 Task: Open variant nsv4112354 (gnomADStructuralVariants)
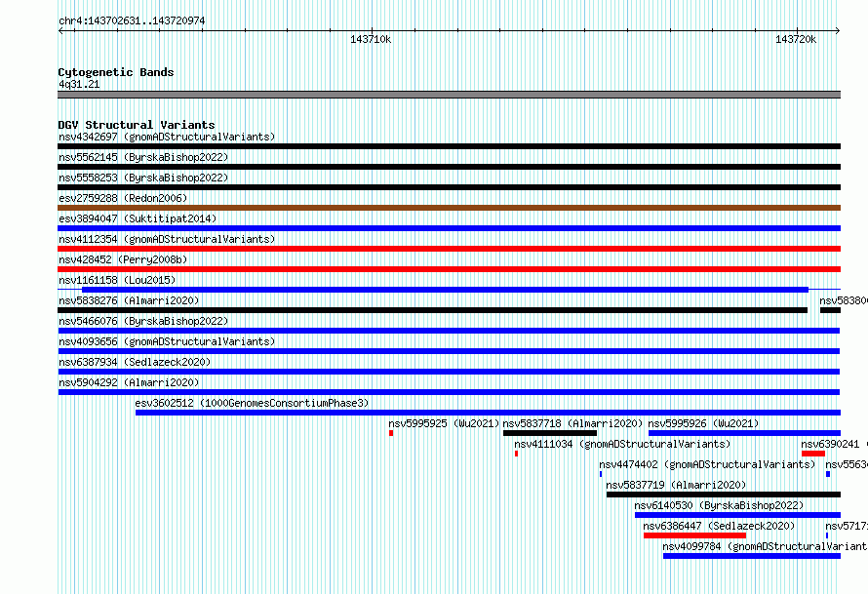point(449,249)
